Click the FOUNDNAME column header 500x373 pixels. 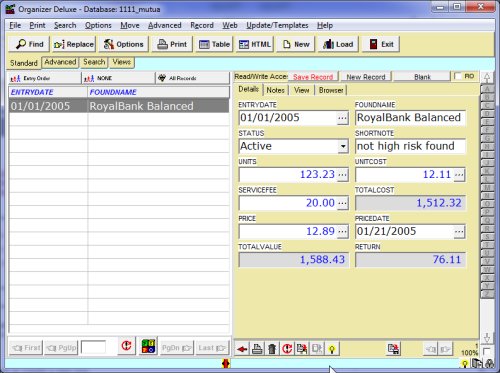pyautogui.click(x=159, y=92)
